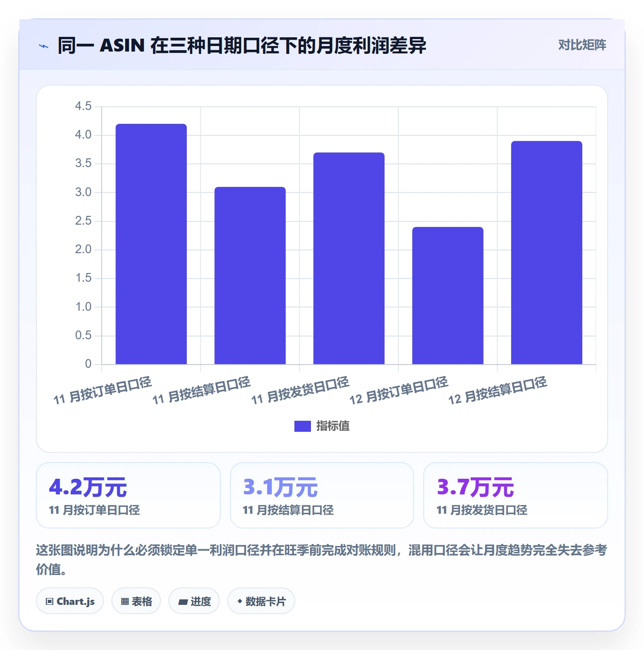Viewport: 644px width, 650px height.
Task: Click the lightning icon beside the title
Action: 44,46
